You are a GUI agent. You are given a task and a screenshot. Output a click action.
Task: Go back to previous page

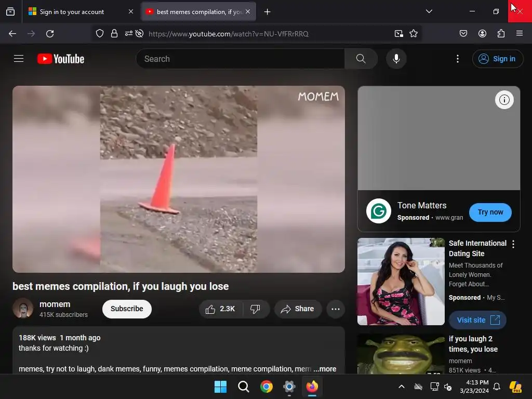(12, 34)
